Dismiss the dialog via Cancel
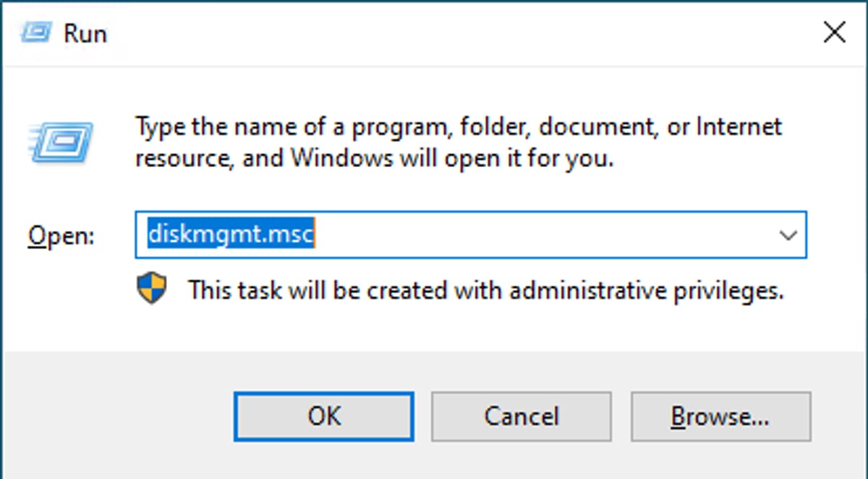 click(x=522, y=416)
